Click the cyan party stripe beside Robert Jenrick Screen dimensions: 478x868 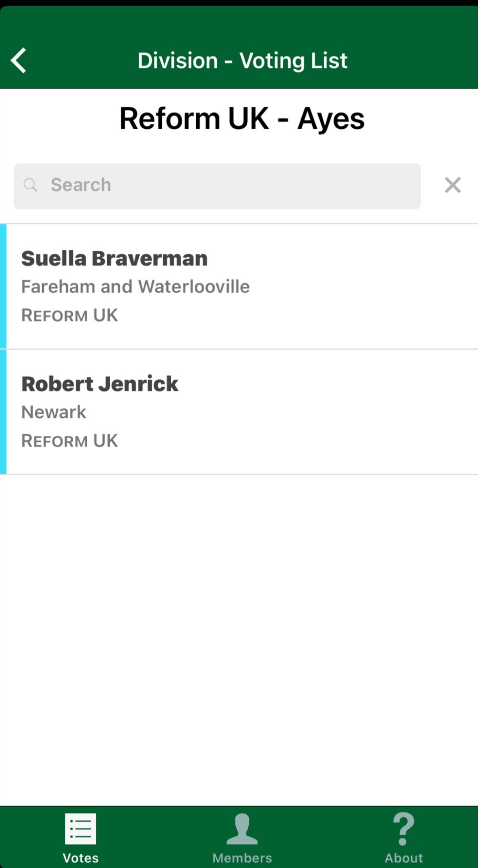tap(3, 412)
